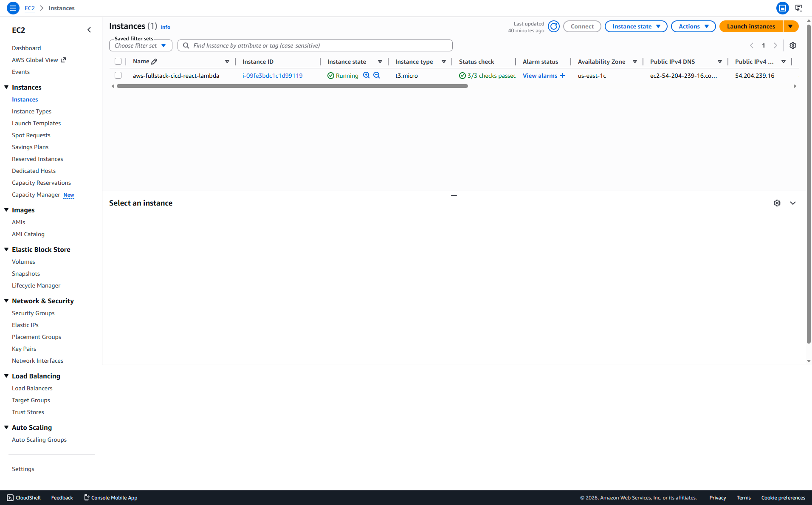Open Capacity Manager New item

click(43, 195)
